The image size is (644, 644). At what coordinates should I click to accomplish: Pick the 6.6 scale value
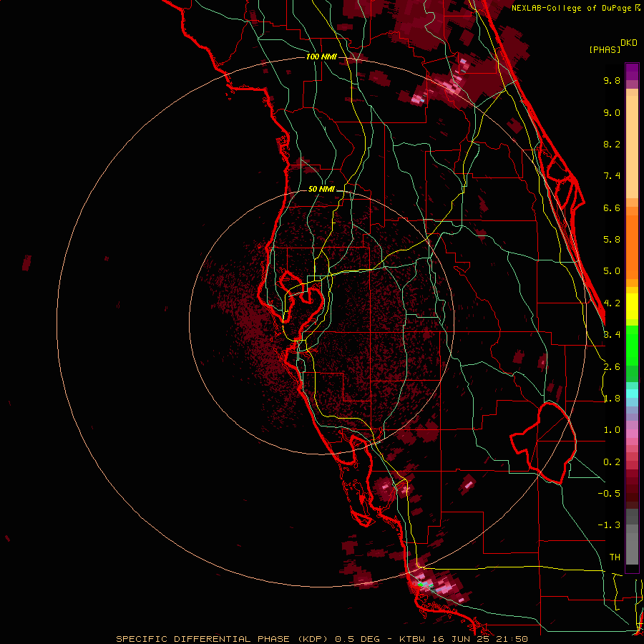click(x=612, y=208)
